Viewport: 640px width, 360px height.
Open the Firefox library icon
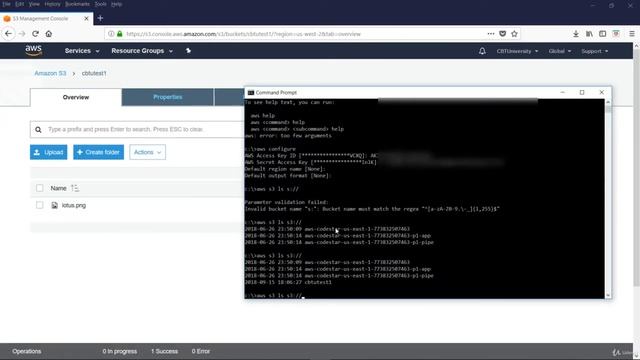click(589, 34)
